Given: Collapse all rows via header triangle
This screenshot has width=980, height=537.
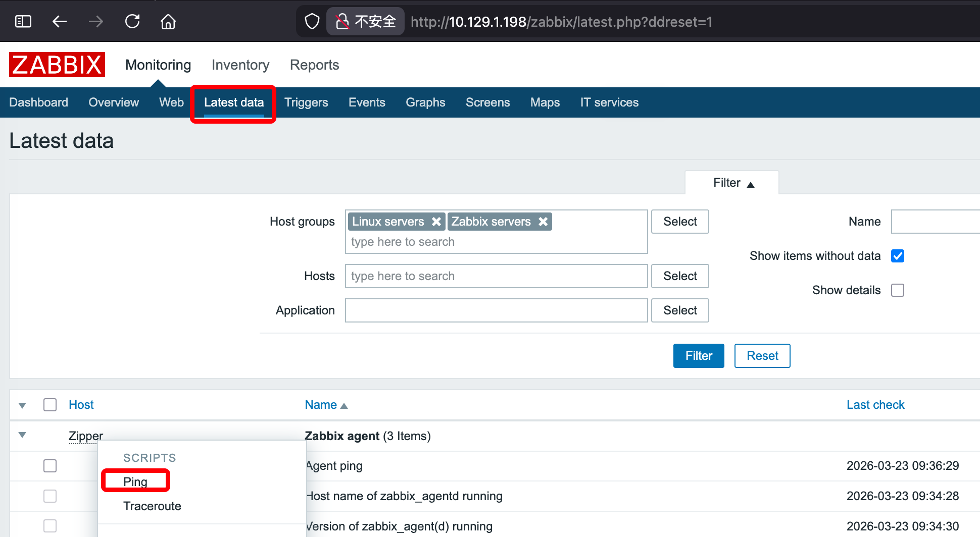Looking at the screenshot, I should coord(22,405).
